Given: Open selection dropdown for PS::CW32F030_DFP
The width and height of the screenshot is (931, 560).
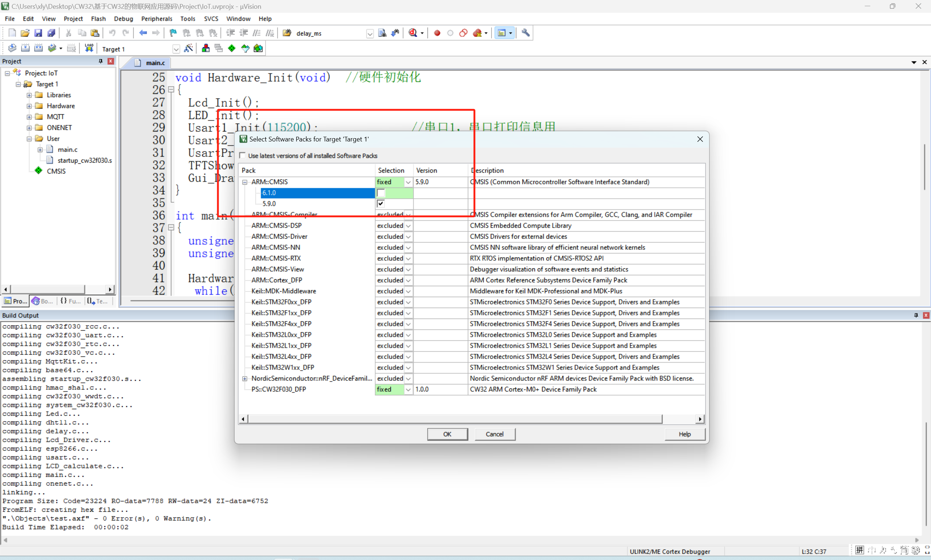Looking at the screenshot, I should pos(408,389).
